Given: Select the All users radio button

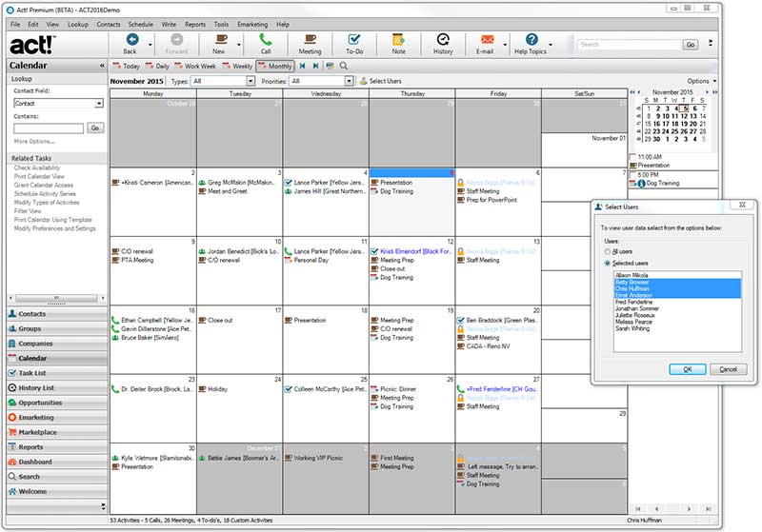Looking at the screenshot, I should pos(607,251).
